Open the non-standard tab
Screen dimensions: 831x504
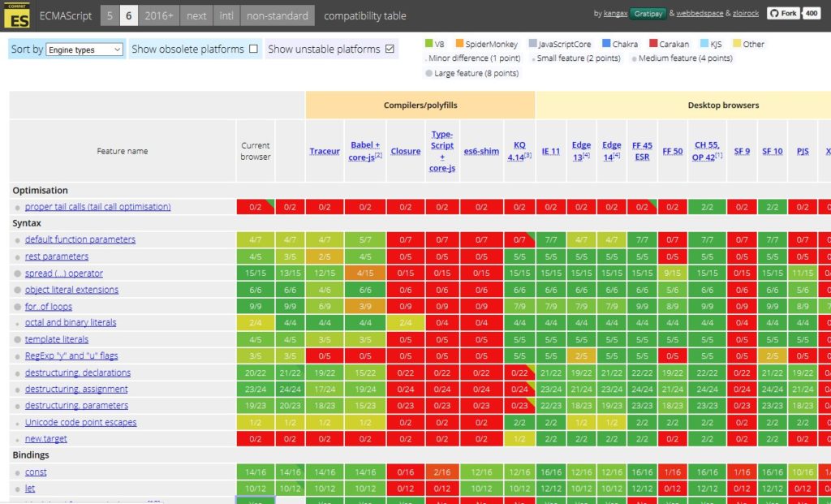point(278,16)
